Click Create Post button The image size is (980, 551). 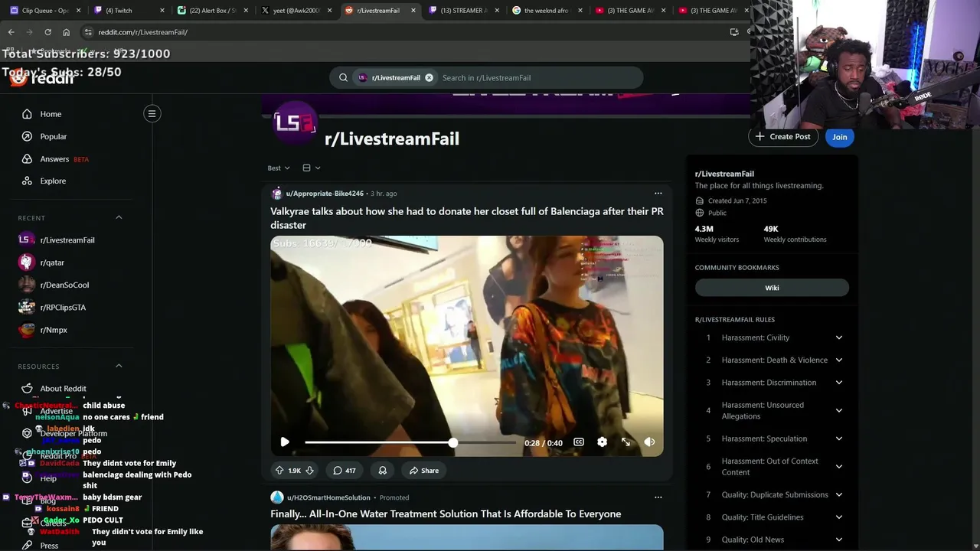click(782, 136)
